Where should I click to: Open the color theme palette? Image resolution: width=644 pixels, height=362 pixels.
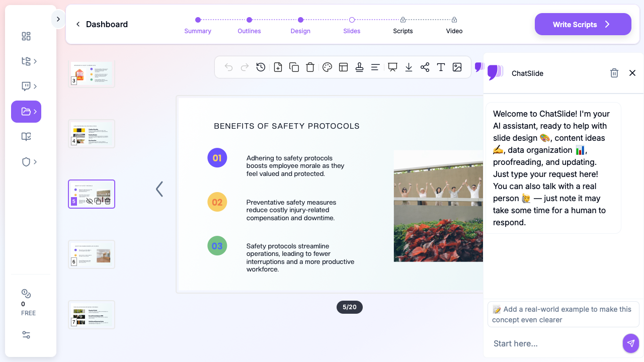pyautogui.click(x=327, y=67)
